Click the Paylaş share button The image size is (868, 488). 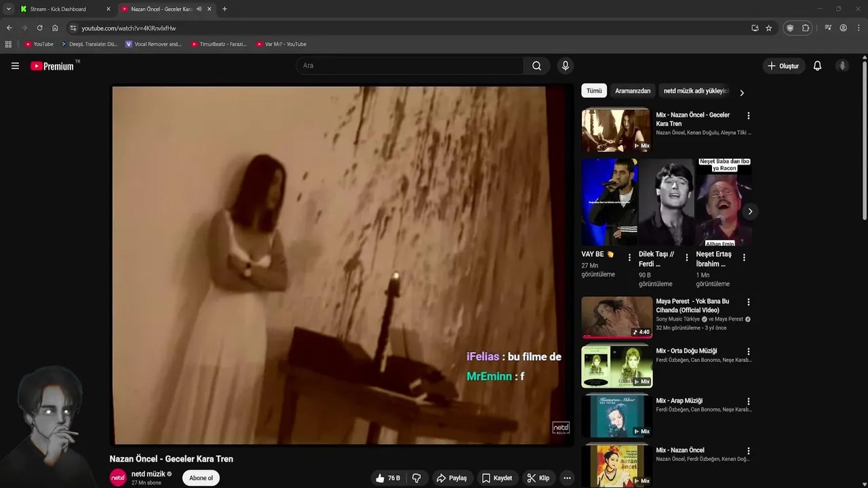452,478
